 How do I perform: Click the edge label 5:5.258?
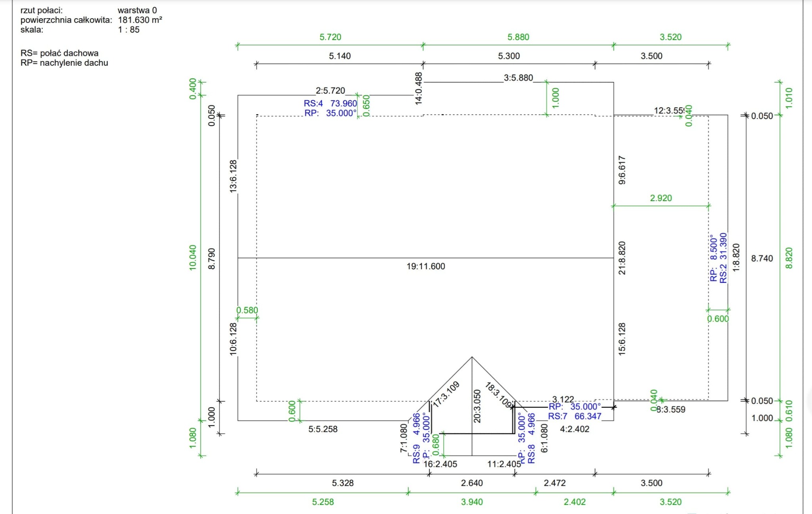tap(323, 429)
